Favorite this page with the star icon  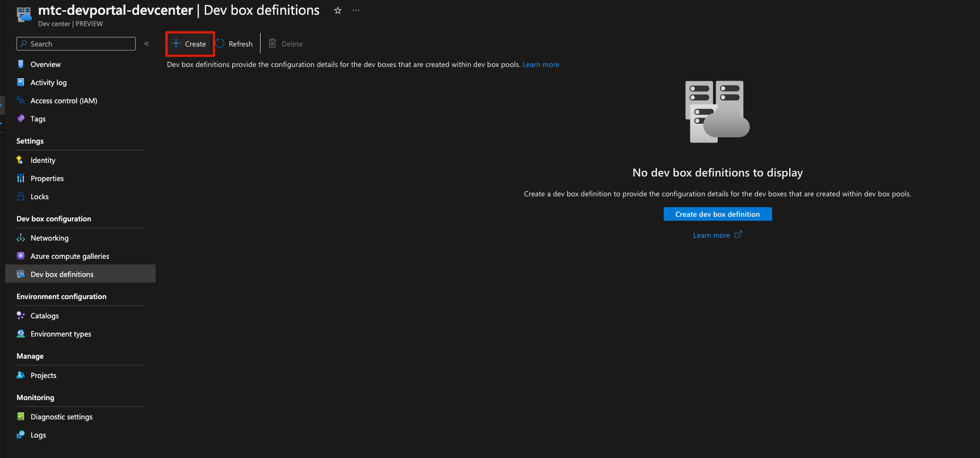tap(338, 11)
